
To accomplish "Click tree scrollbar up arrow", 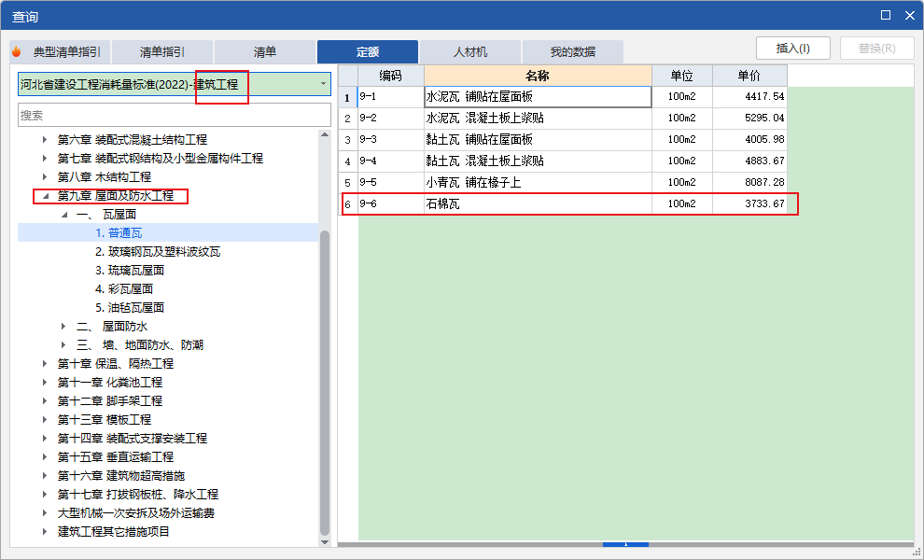I will 325,135.
